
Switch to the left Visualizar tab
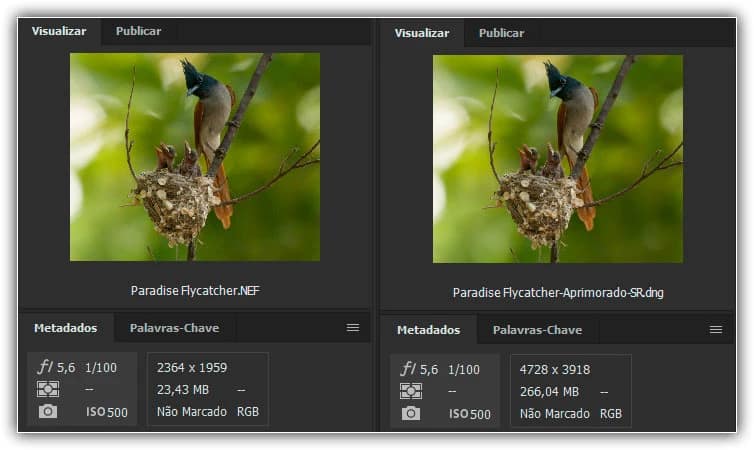coord(59,31)
